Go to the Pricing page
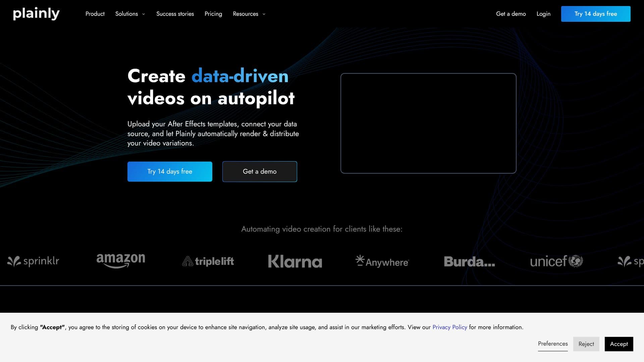Image resolution: width=644 pixels, height=362 pixels. [x=213, y=14]
